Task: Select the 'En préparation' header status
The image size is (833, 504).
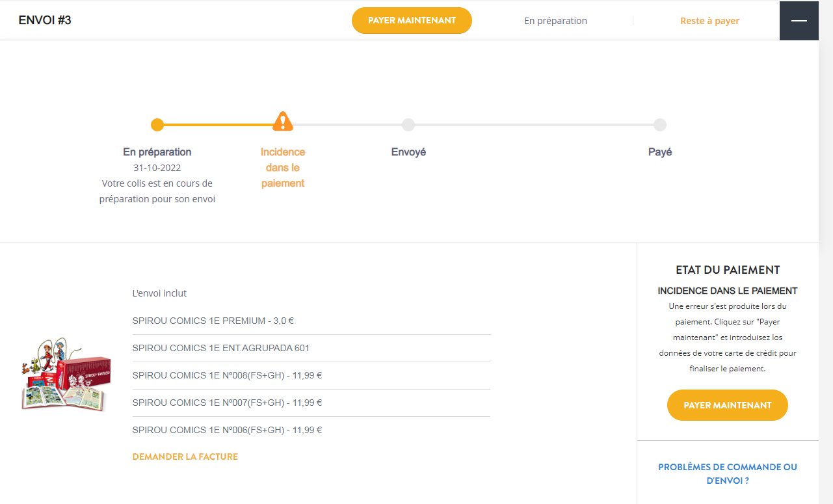Action: (x=555, y=21)
